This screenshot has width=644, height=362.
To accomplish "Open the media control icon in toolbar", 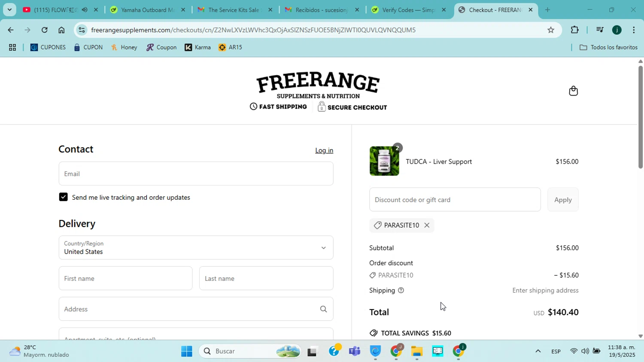I will tap(600, 30).
